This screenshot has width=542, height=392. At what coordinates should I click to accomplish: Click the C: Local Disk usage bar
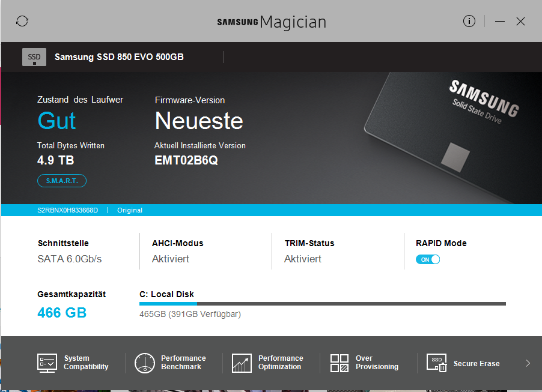(323, 304)
